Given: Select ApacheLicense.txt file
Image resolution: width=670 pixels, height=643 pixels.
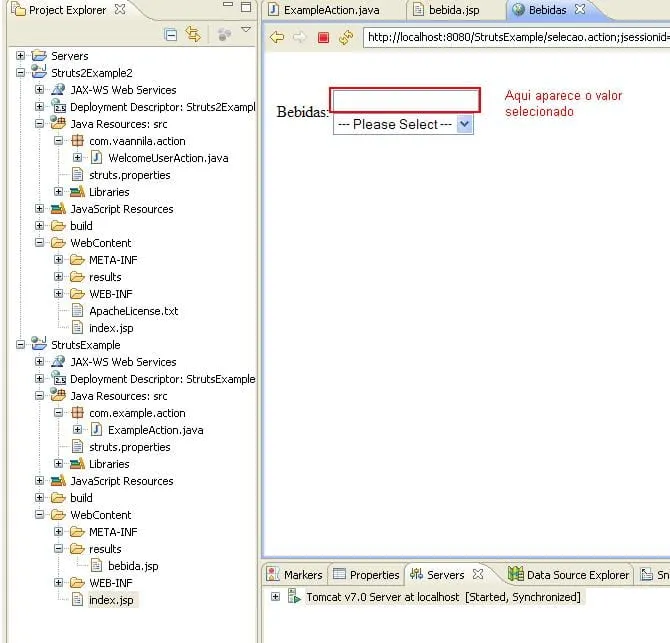Looking at the screenshot, I should [134, 311].
